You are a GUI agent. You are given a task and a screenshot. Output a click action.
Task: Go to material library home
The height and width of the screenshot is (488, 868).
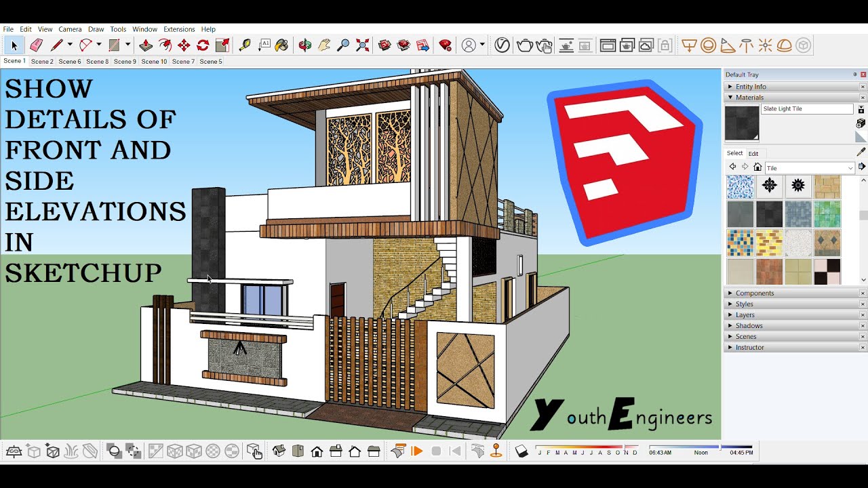[x=757, y=167]
